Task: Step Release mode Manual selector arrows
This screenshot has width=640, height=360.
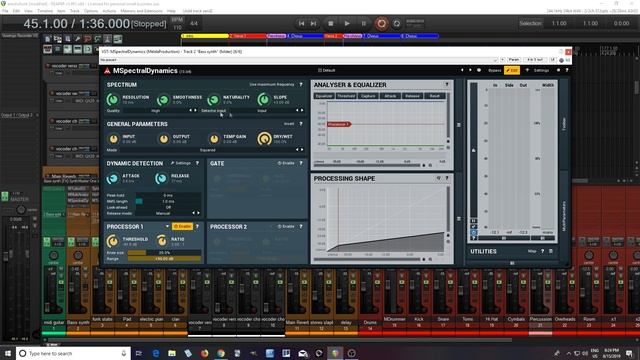Action: [196, 213]
